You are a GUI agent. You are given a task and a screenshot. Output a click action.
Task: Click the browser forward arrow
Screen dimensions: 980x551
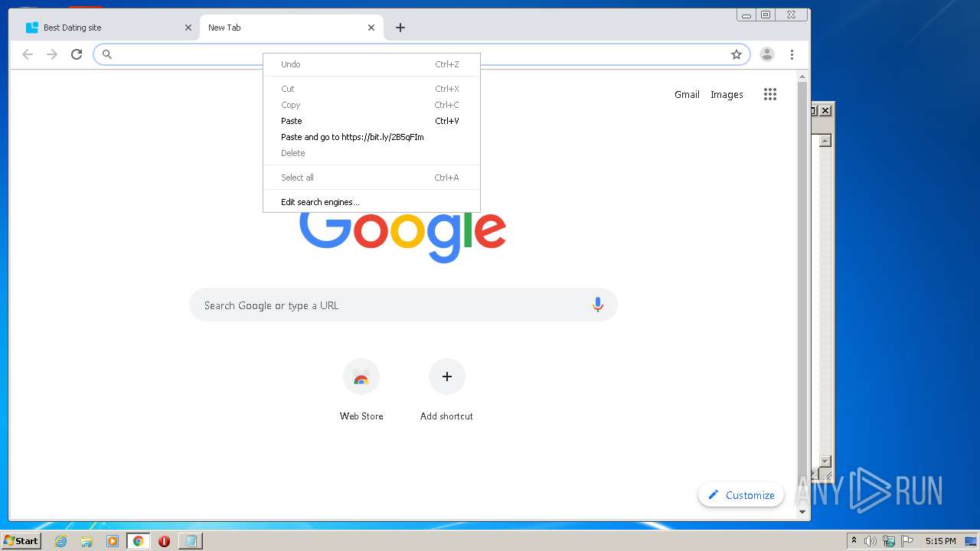pyautogui.click(x=52, y=54)
